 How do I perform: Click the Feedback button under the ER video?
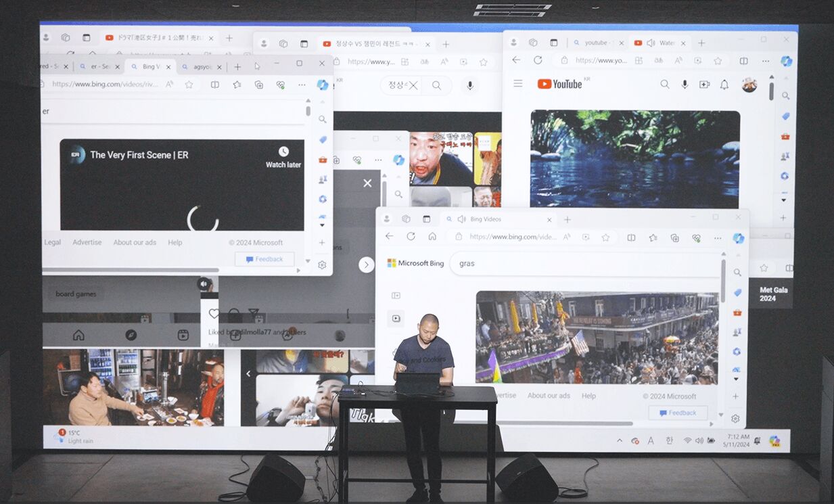coord(264,259)
